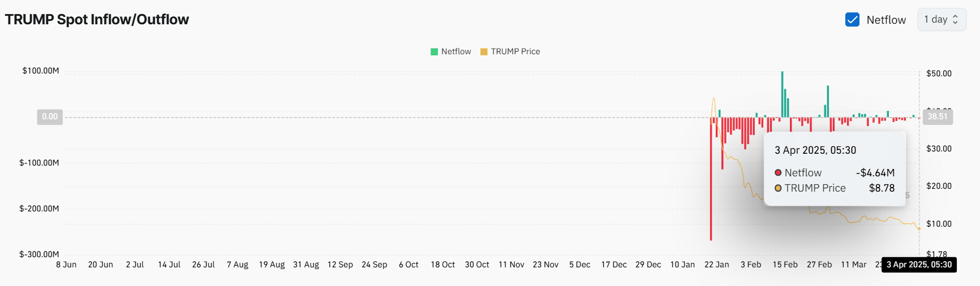The width and height of the screenshot is (980, 286).
Task: Click the price line endpoint dot
Action: coord(919,228)
